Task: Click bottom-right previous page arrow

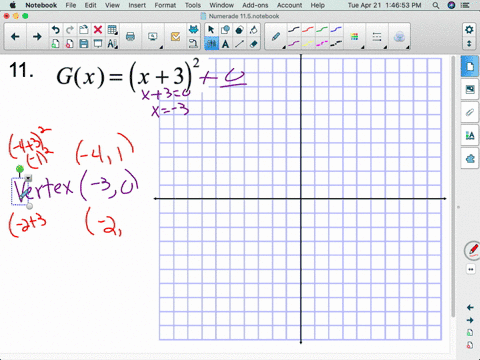Action: pos(470,307)
